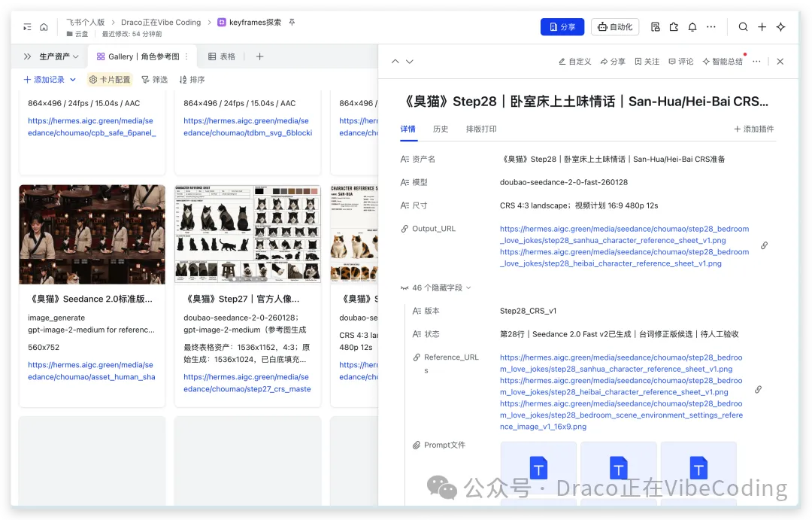Open record panel more options ellipsis
The width and height of the screenshot is (812, 520).
click(x=756, y=61)
